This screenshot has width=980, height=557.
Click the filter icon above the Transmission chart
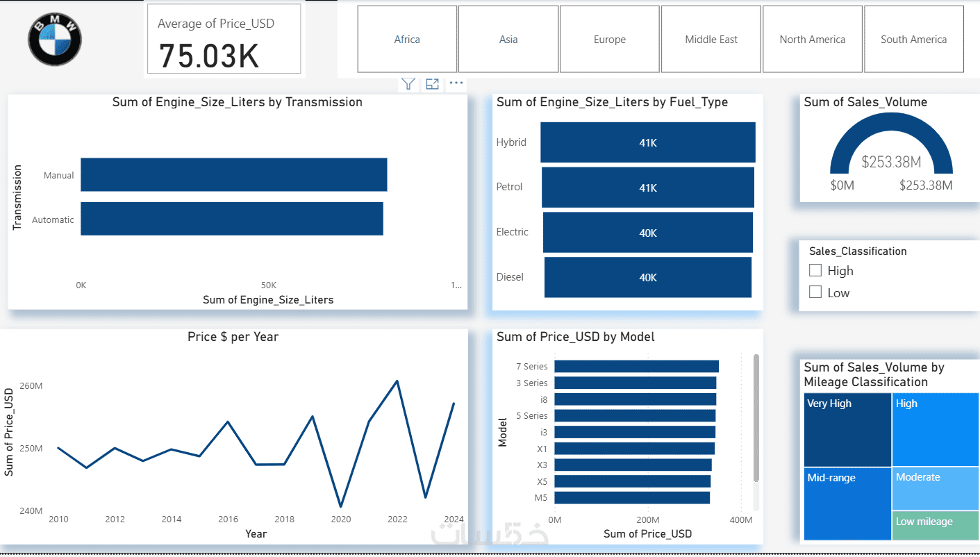[x=408, y=84]
